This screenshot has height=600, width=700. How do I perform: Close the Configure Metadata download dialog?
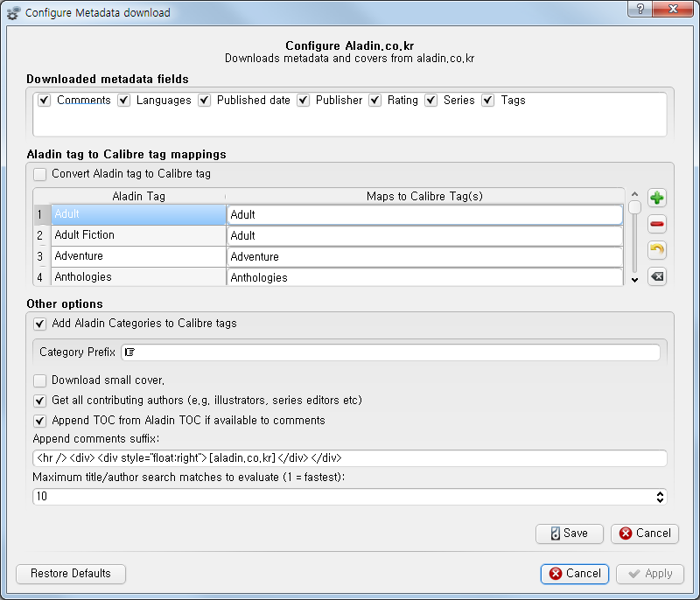pyautogui.click(x=673, y=9)
